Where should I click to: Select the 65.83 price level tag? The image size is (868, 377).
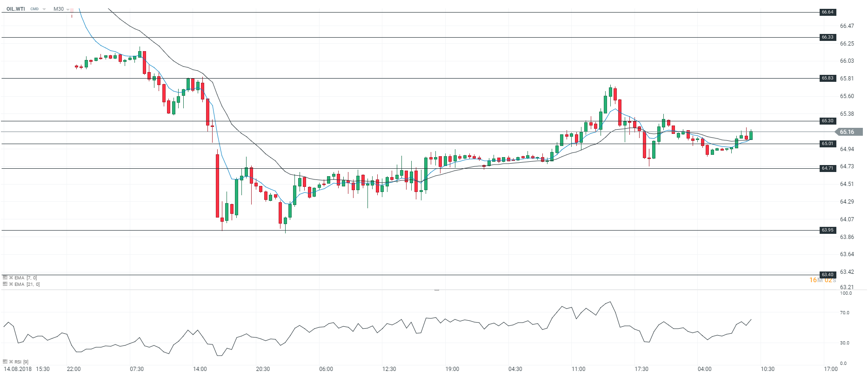pos(828,78)
